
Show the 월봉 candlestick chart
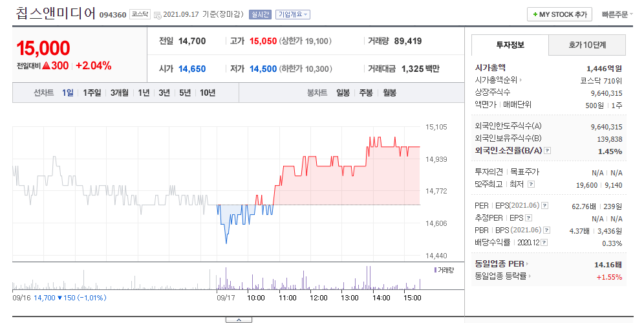389,93
